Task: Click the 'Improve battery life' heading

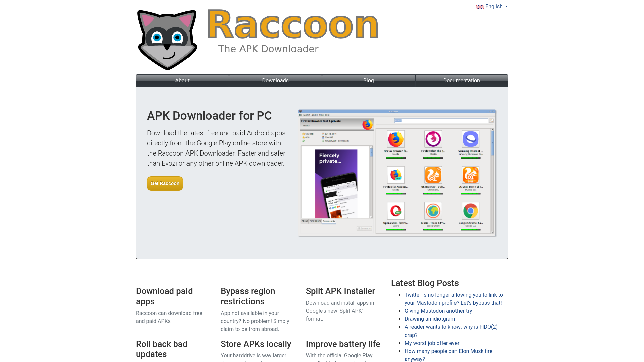Action: tap(343, 344)
